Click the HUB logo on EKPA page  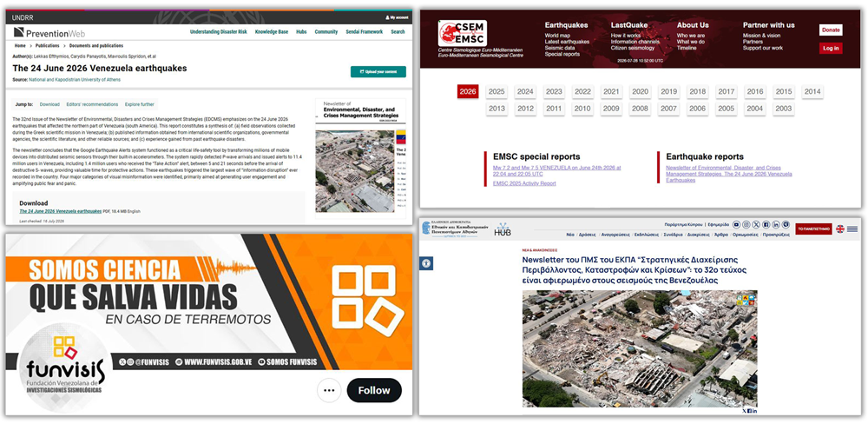pos(503,229)
